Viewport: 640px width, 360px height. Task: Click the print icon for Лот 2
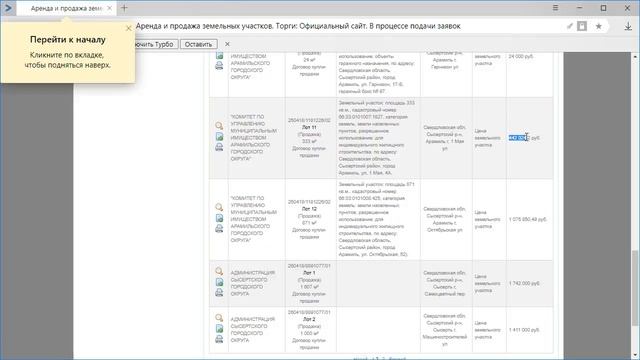pos(219,339)
